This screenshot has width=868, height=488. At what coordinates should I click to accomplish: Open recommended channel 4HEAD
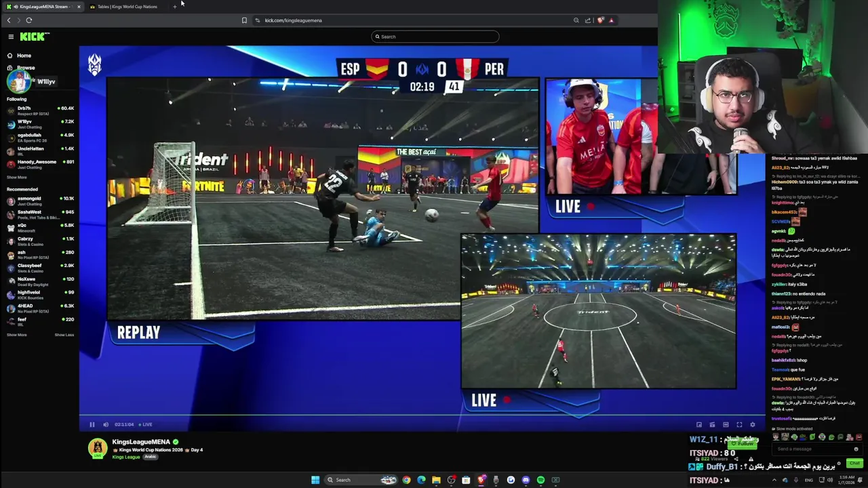[39, 308]
